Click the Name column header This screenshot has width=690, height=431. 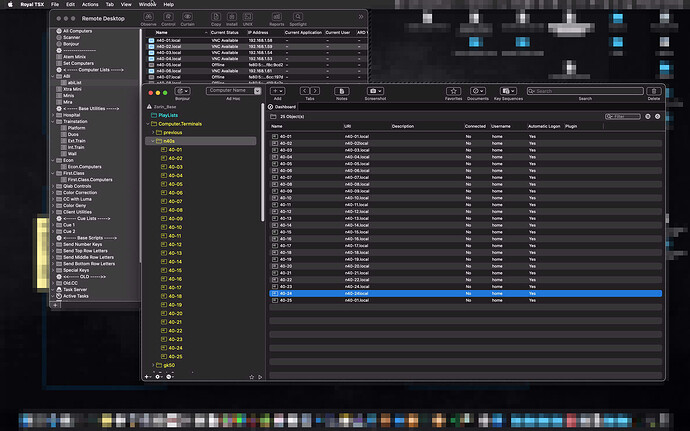[278, 127]
